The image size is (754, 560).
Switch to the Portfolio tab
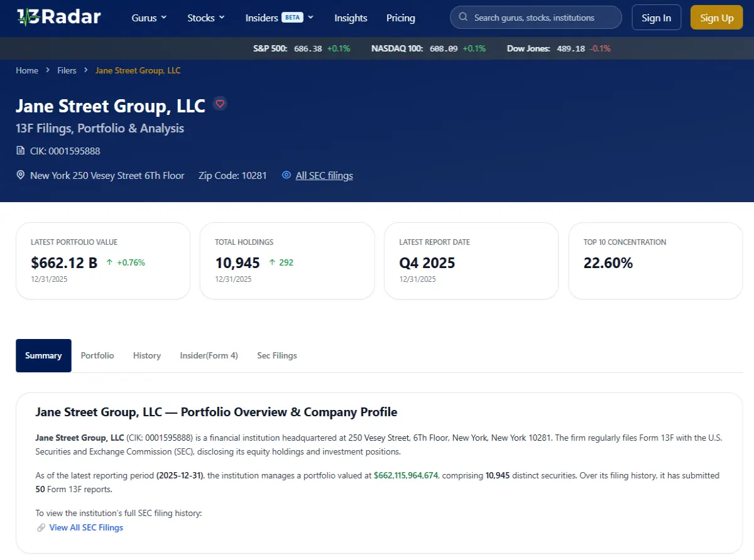coord(97,355)
